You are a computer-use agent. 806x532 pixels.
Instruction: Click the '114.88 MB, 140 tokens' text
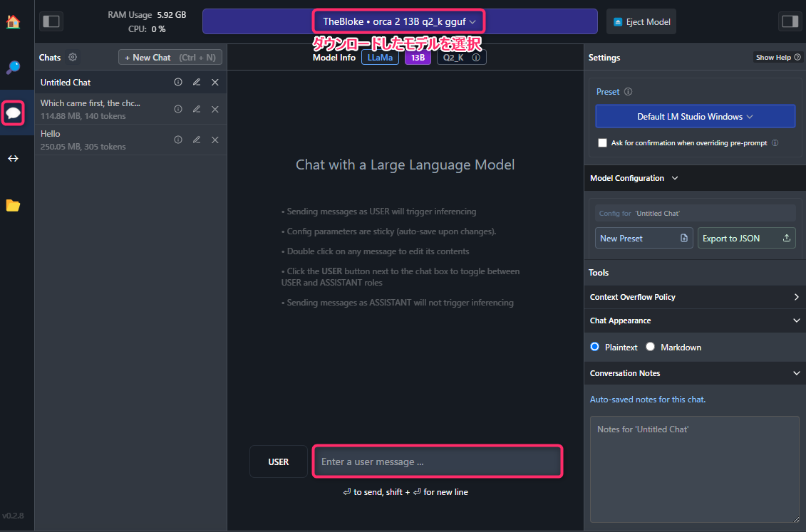click(x=83, y=116)
